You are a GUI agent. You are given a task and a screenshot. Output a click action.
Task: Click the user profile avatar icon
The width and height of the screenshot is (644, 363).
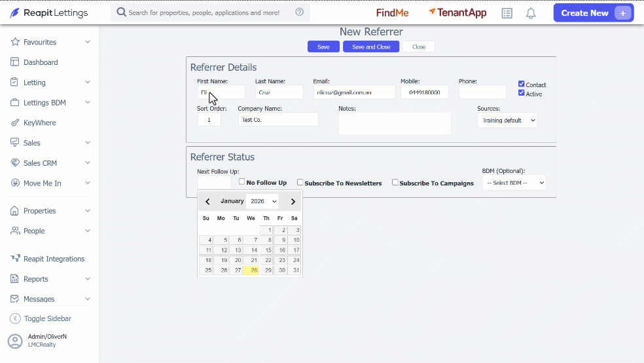click(x=15, y=341)
